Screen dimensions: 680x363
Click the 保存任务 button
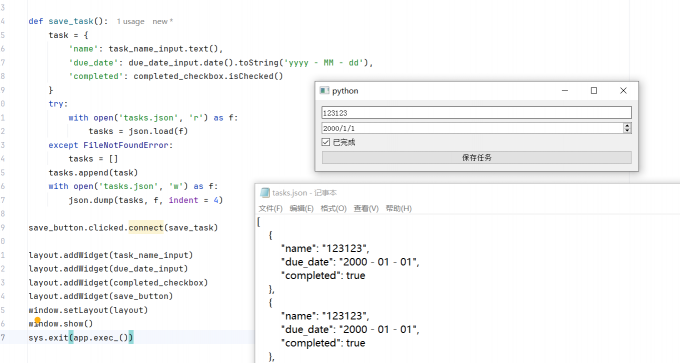[x=476, y=157]
